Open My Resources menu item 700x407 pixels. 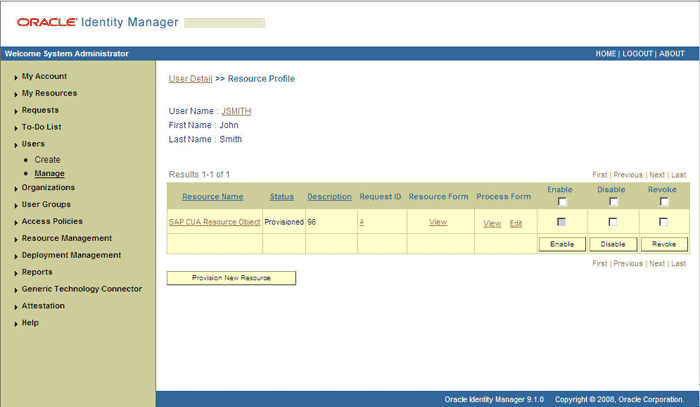pyautogui.click(x=49, y=93)
